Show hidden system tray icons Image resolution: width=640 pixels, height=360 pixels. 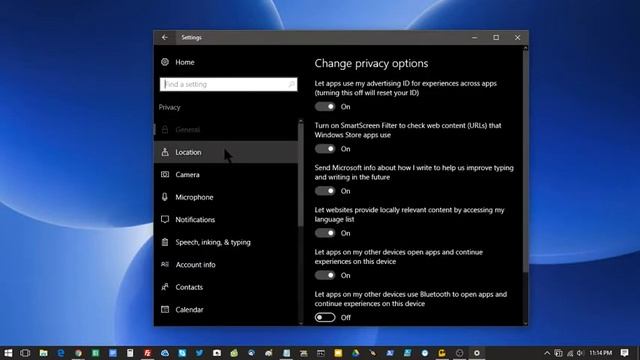pos(547,353)
